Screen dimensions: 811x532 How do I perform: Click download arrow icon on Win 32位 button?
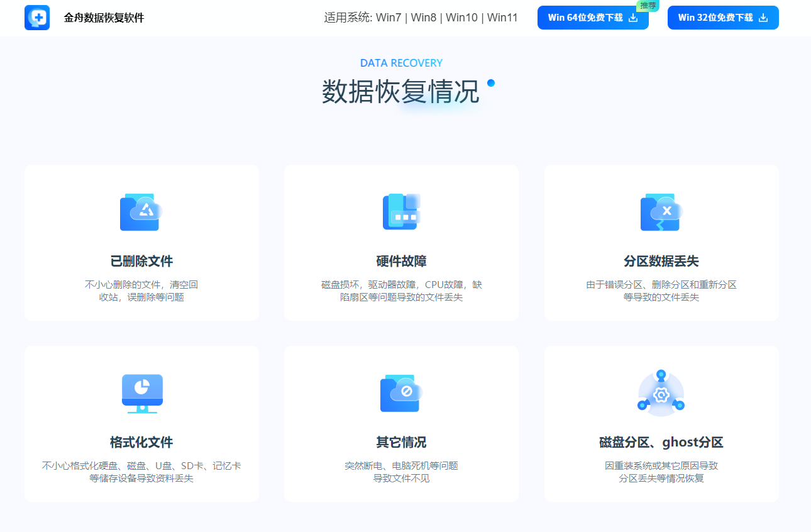point(763,18)
